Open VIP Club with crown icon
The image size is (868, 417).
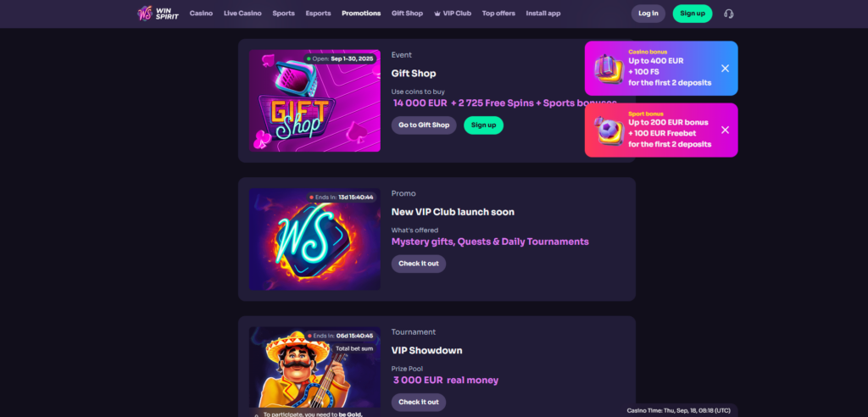453,14
